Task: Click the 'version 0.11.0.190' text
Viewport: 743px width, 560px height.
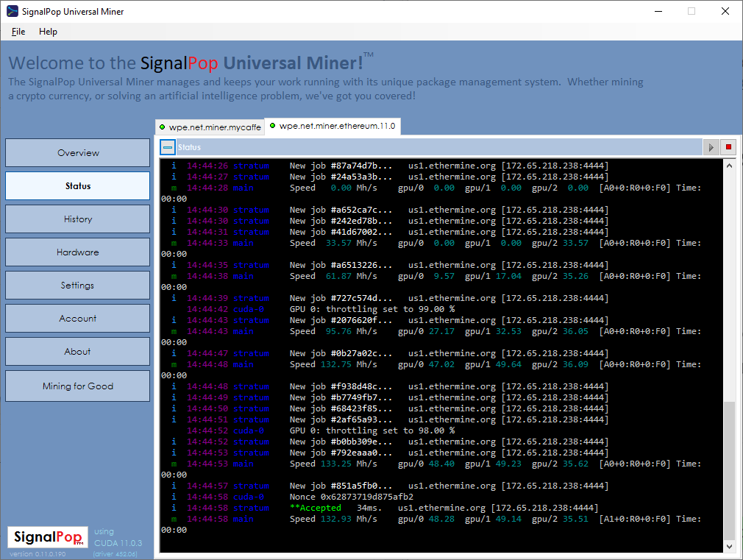Action: 38,554
